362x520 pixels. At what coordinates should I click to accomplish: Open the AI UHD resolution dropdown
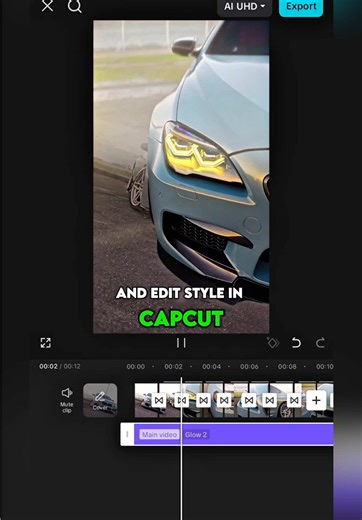(x=244, y=7)
